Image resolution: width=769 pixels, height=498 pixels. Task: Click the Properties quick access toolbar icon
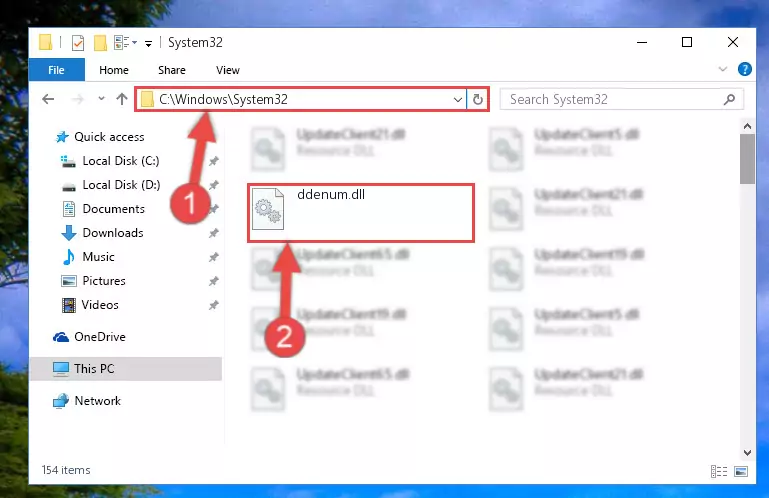pos(77,43)
